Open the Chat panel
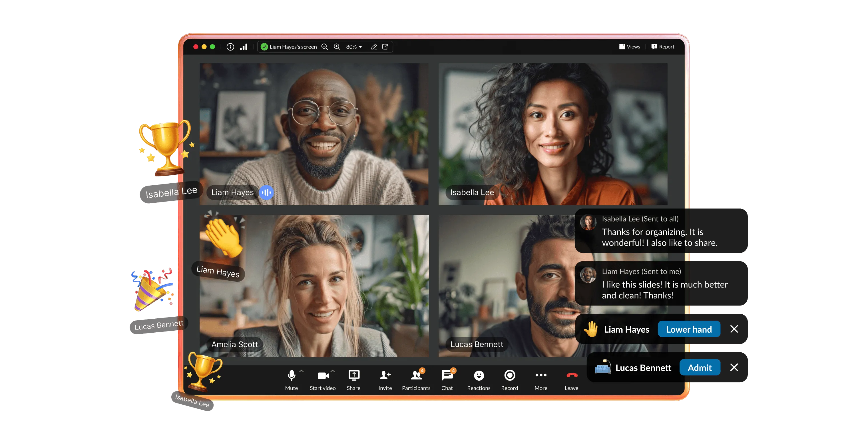Viewport: 868px width, 434px height. tap(447, 380)
